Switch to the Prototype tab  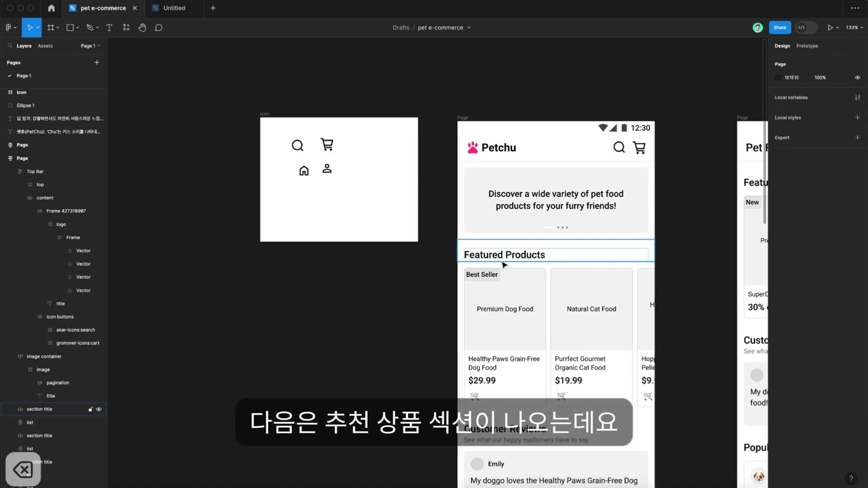tap(807, 46)
